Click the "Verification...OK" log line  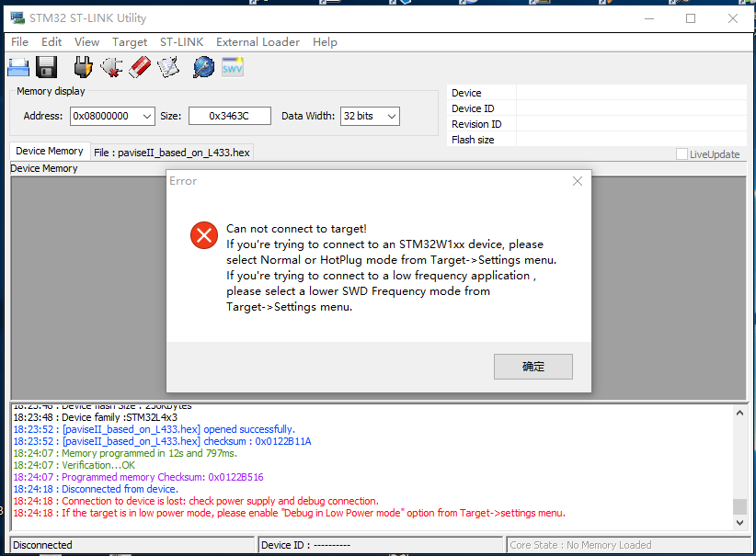point(74,465)
